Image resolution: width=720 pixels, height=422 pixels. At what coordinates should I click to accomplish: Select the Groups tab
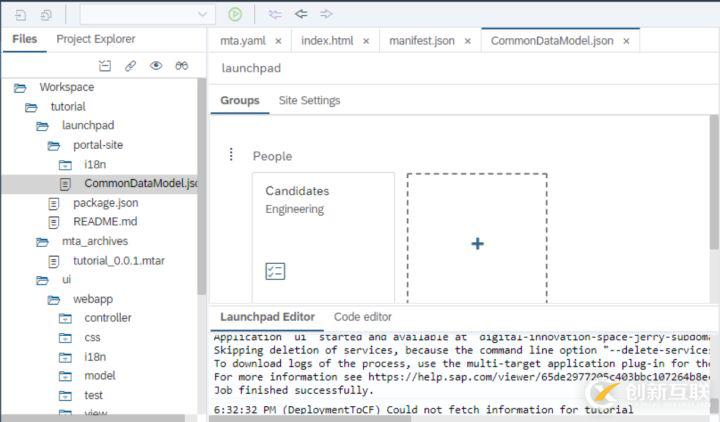click(240, 101)
